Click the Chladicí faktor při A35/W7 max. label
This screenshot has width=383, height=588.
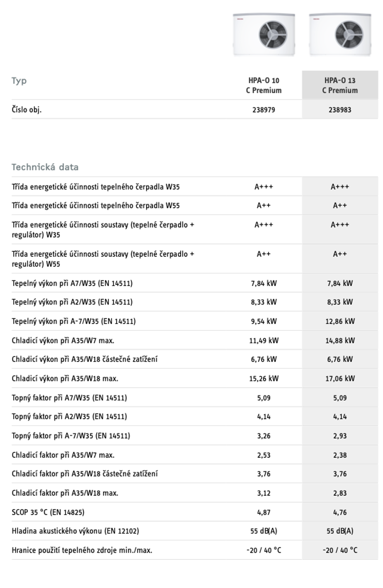[x=63, y=455]
